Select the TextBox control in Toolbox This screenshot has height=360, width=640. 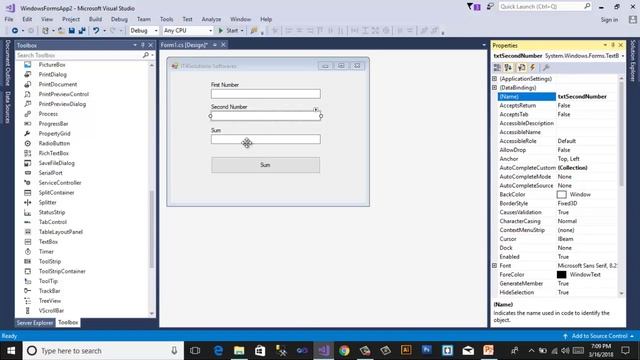click(48, 242)
